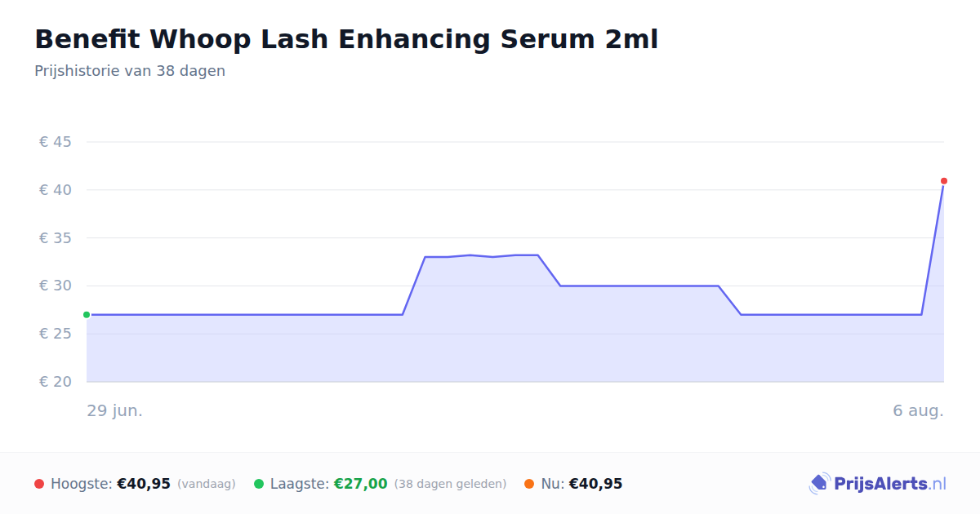Click the Benefit Whoop Lash Enhancing Serum title

point(346,39)
